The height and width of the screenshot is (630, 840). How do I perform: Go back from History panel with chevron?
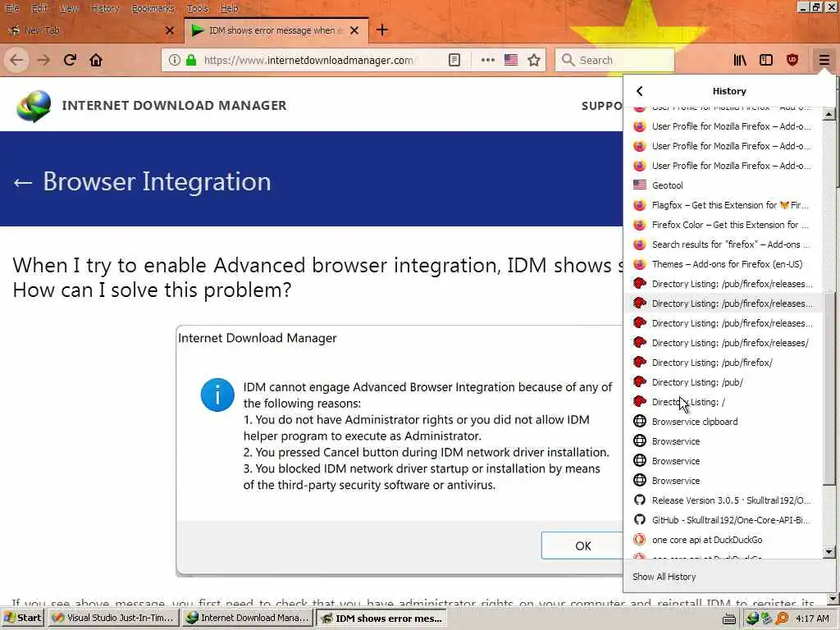640,91
